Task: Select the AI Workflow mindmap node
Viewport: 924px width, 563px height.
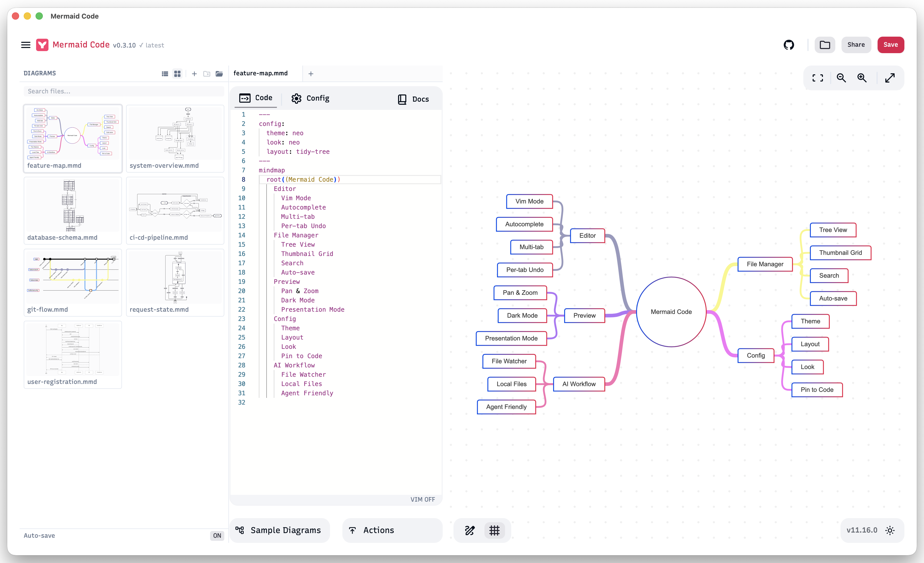Action: click(x=579, y=384)
